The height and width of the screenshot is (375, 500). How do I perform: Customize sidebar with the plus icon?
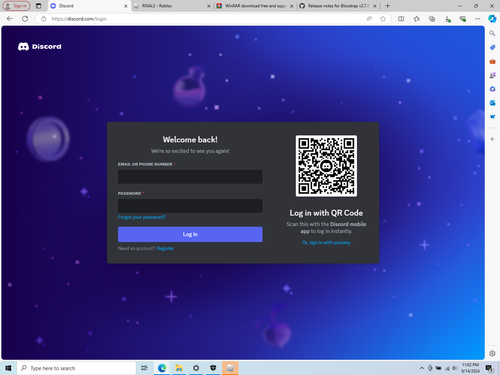[492, 139]
